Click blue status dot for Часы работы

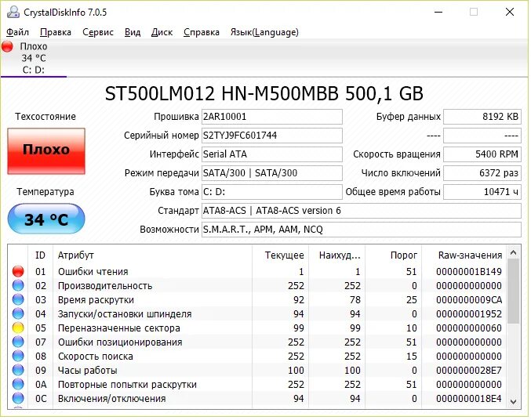point(18,371)
